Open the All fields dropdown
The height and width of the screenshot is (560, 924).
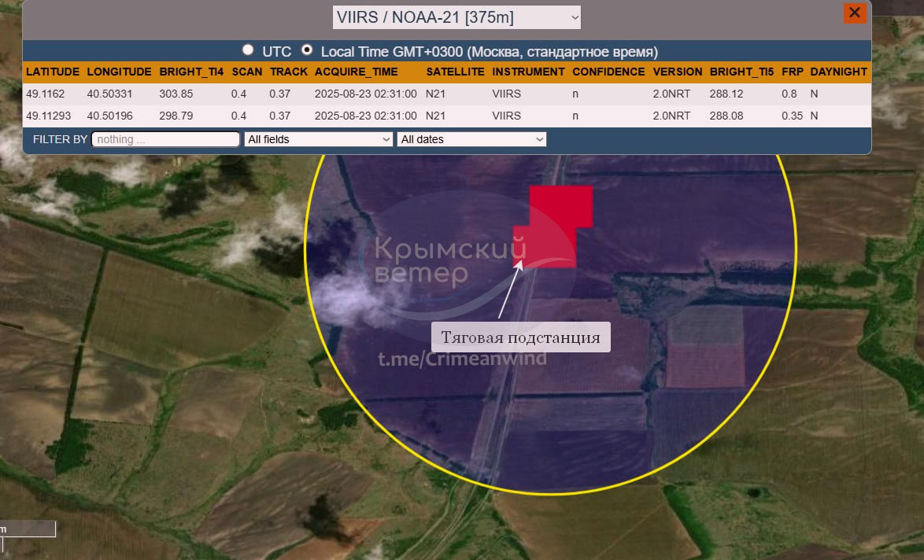[x=318, y=139]
